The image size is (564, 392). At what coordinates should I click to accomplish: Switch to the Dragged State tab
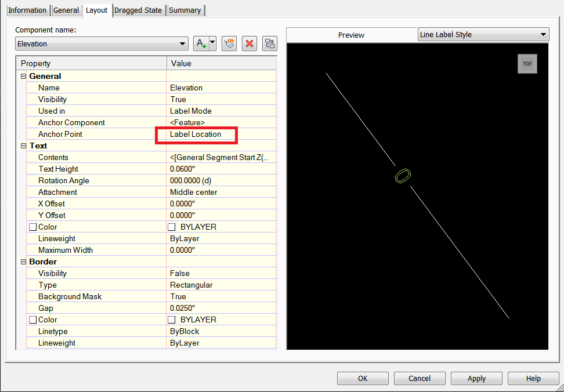pos(138,10)
